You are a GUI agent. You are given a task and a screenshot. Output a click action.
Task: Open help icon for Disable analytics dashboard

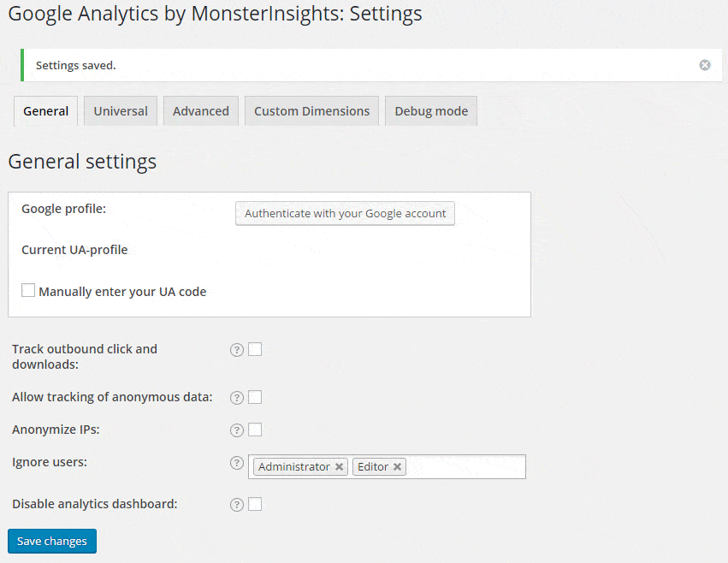click(237, 505)
